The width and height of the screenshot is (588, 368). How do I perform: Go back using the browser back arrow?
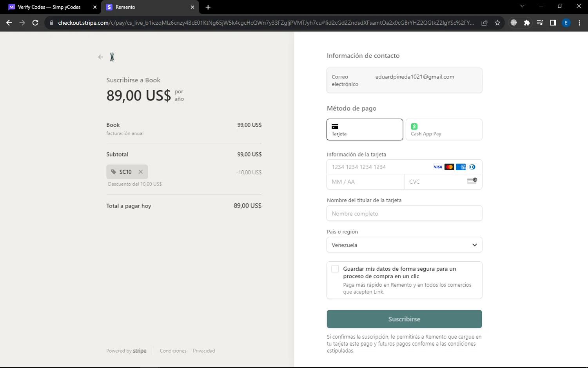tap(9, 23)
